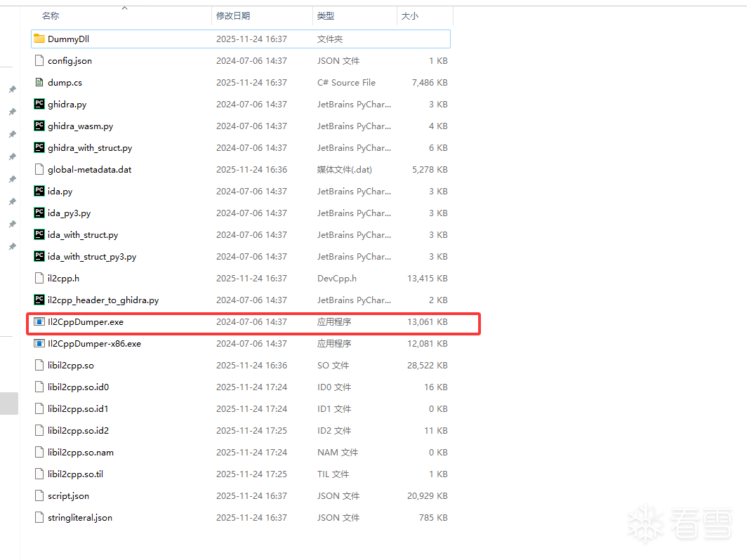Screen dimensions: 747x560
Task: Click the Il2CppDumper-x86.exe application icon
Action: coord(39,343)
